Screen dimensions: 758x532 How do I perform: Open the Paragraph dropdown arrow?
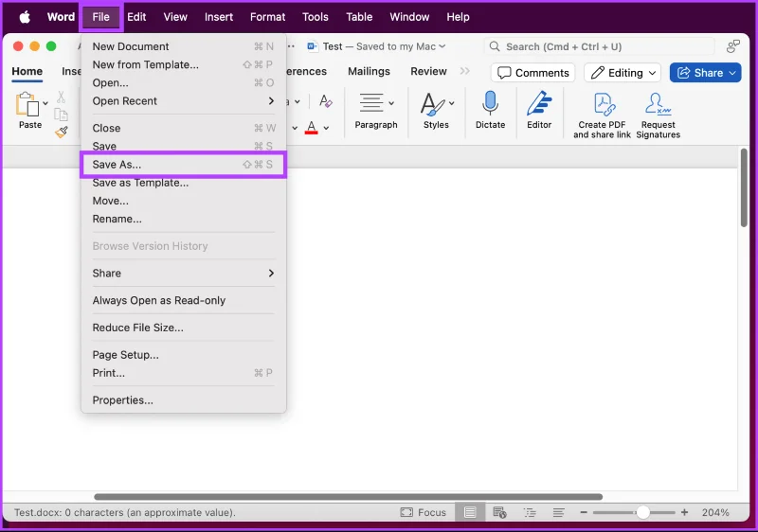[x=391, y=103]
